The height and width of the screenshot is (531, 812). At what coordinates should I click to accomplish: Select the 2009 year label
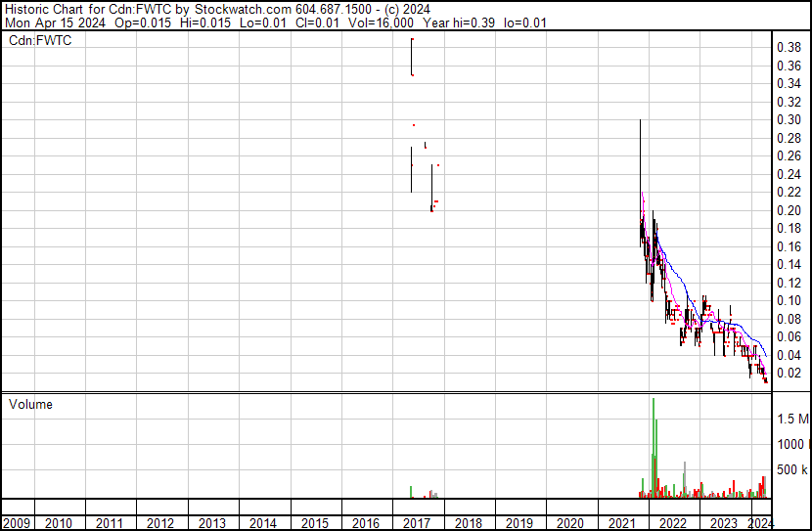pos(16,523)
